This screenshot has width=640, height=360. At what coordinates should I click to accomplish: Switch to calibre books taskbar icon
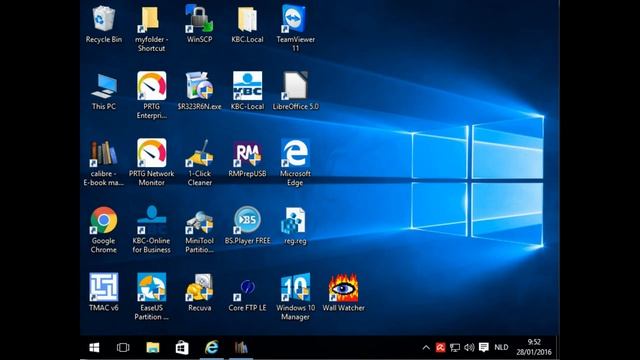(x=241, y=347)
